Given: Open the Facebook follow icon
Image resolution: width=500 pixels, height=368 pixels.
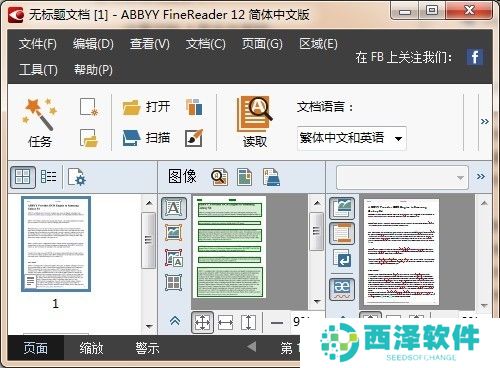Looking at the screenshot, I should click(475, 57).
